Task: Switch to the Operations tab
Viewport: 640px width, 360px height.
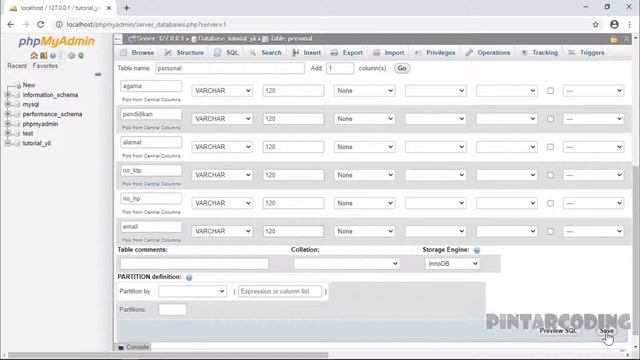Action: 488,53
